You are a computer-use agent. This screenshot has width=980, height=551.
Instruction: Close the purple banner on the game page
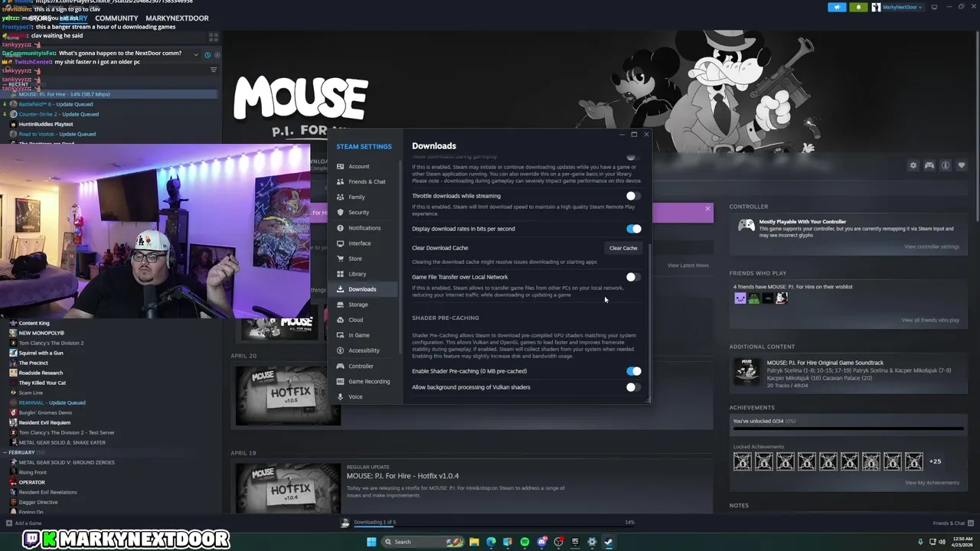pos(707,209)
